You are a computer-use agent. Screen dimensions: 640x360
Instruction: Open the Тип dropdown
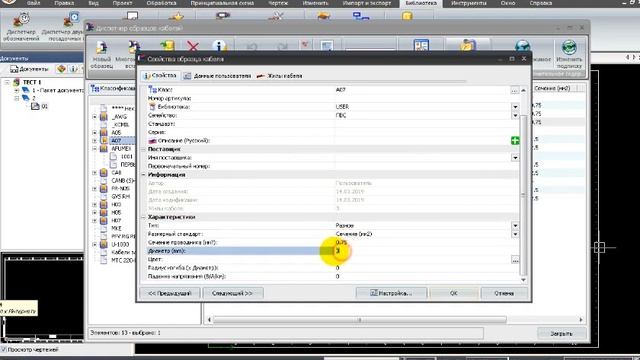click(x=515, y=226)
